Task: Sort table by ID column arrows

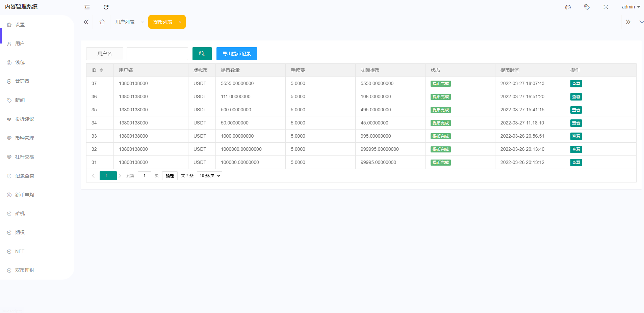Action: click(101, 70)
